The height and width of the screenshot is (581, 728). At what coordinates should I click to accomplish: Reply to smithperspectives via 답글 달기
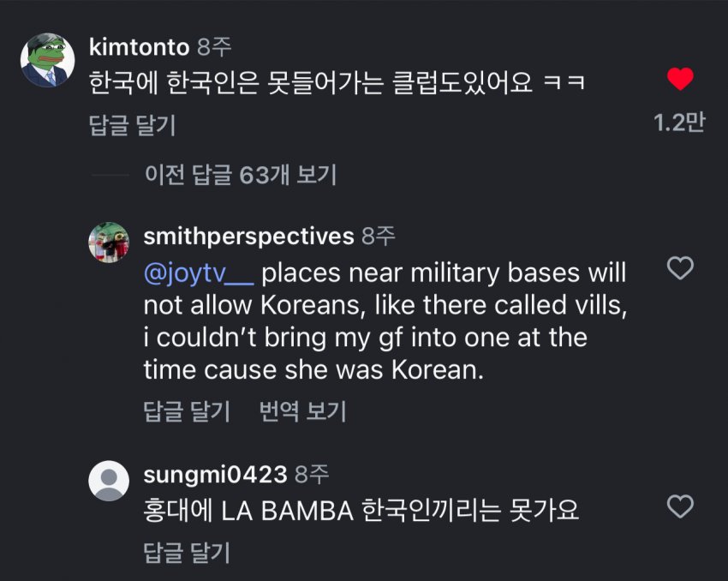[187, 411]
